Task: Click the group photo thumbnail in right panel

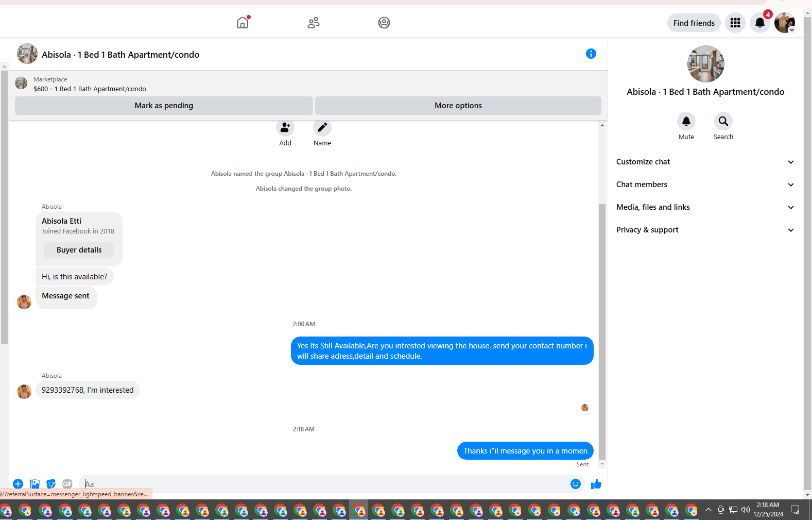Action: pos(706,64)
